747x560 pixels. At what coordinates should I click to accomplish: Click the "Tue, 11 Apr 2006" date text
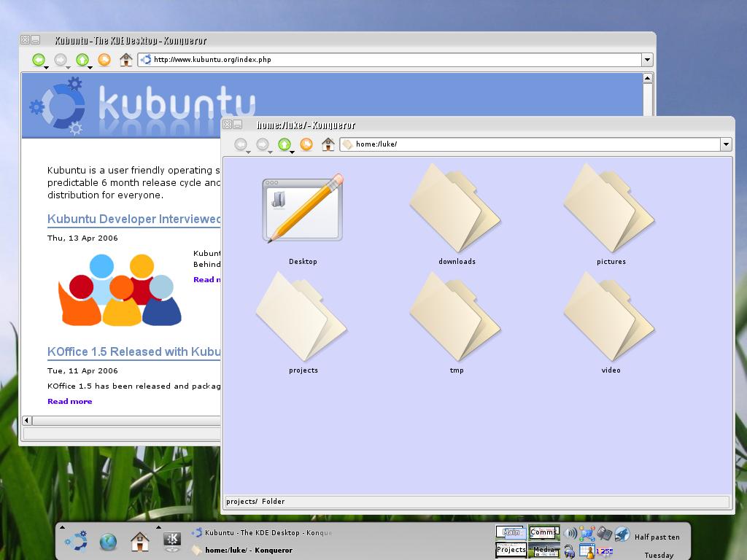pyautogui.click(x=82, y=371)
